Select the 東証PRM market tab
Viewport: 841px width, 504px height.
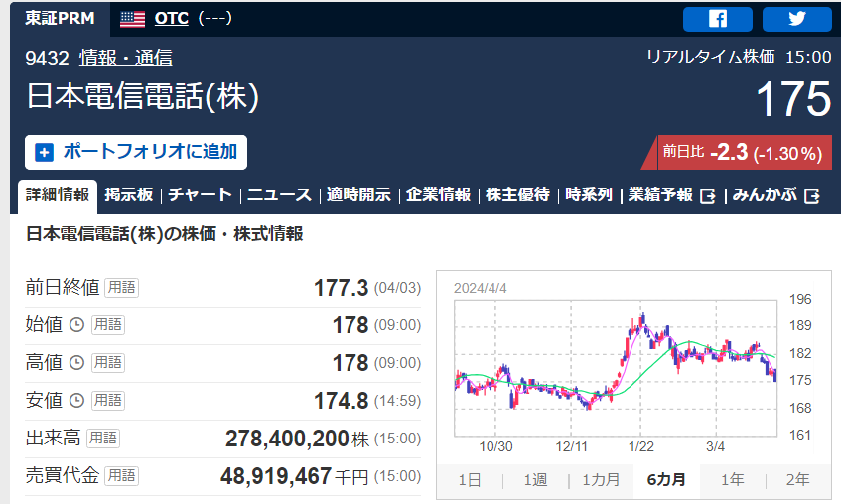click(x=60, y=18)
